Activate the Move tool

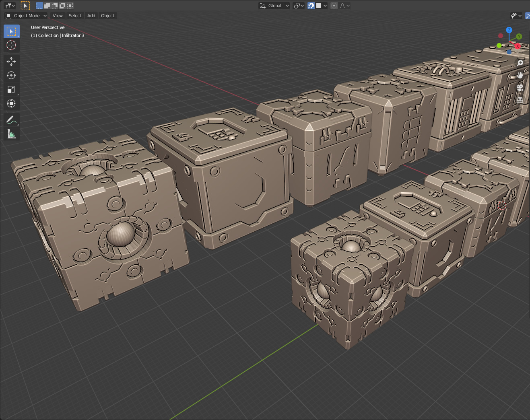(11, 61)
